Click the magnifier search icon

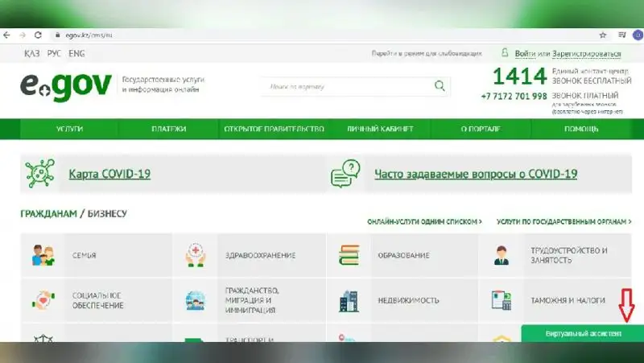click(x=440, y=86)
